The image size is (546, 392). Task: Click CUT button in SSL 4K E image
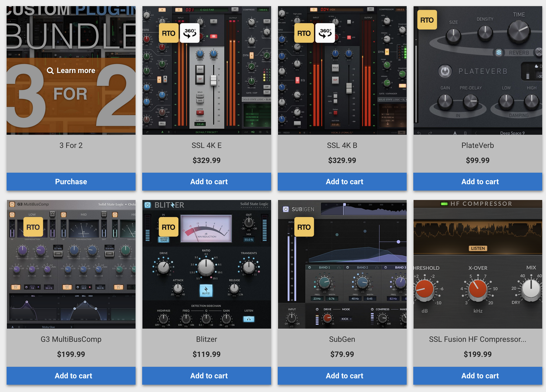pos(200,79)
